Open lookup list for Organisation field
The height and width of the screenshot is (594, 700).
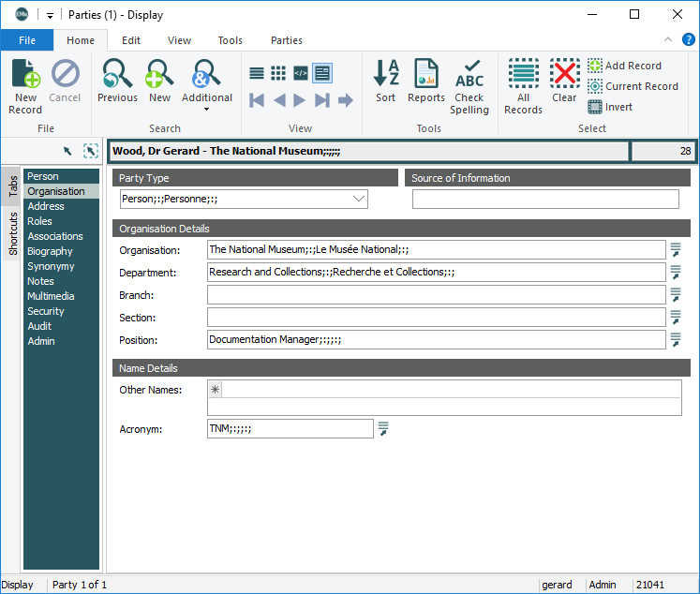click(x=675, y=250)
